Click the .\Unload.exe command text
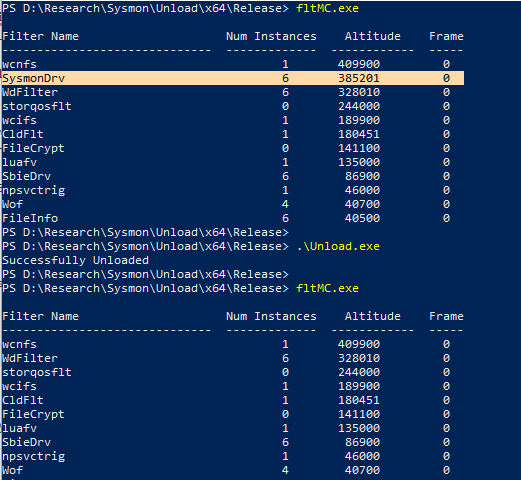The image size is (521, 480). tap(338, 246)
